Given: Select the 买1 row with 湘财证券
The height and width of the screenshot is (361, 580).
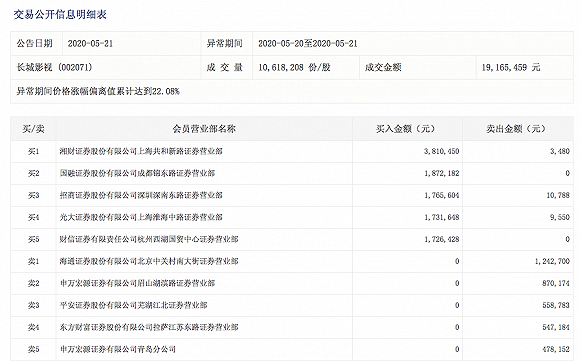Looking at the screenshot, I should 292,151.
